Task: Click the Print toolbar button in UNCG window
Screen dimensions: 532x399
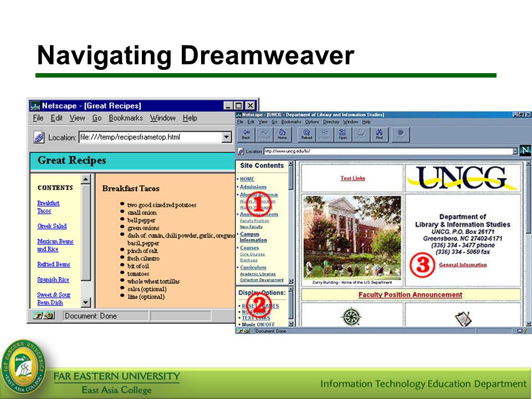Action: tap(360, 134)
